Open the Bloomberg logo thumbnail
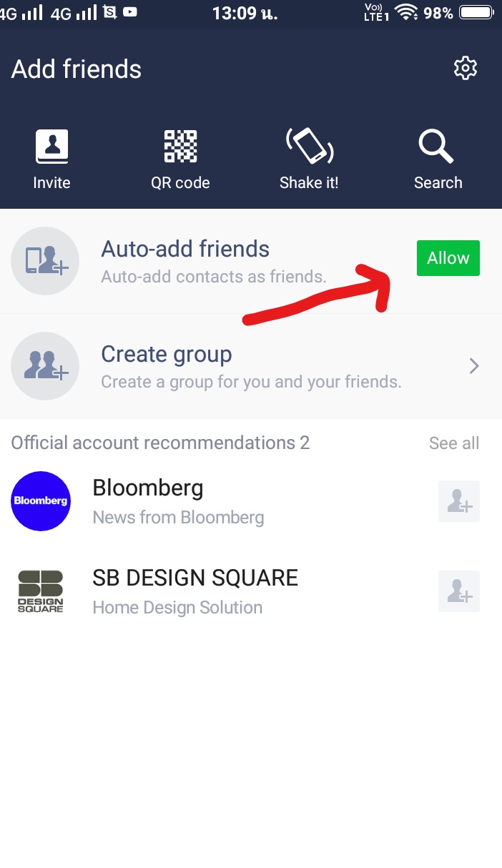502x868 pixels. [41, 501]
